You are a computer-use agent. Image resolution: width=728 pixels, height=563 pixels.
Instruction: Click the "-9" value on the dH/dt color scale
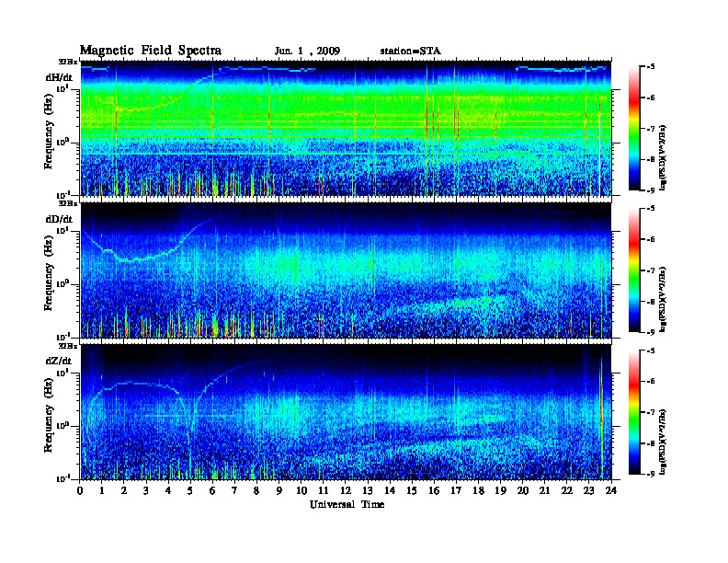point(651,190)
